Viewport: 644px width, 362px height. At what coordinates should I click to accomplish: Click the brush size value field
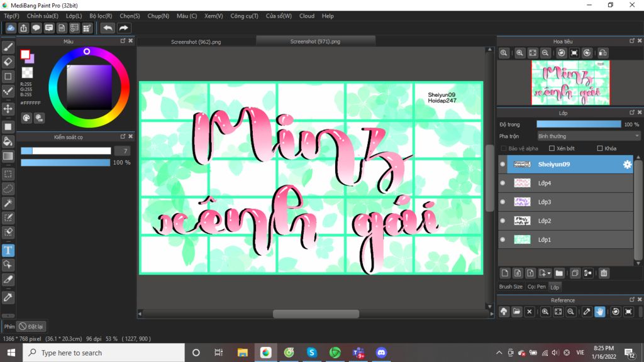[x=123, y=151]
